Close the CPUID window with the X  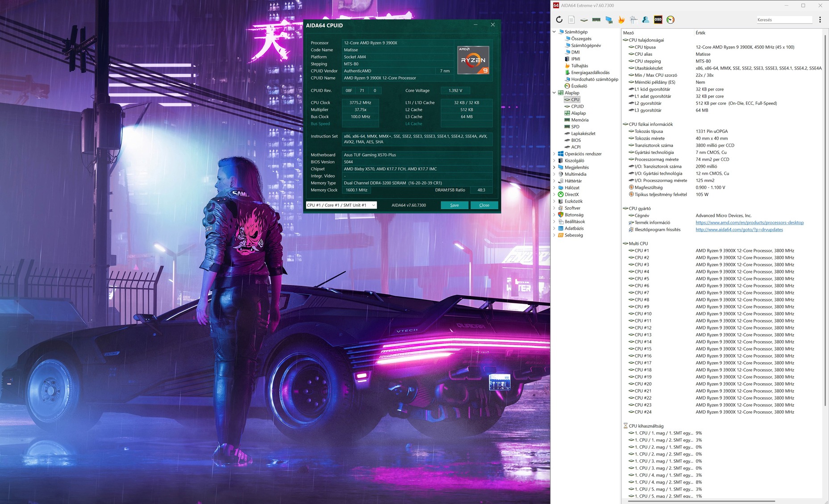(x=493, y=25)
